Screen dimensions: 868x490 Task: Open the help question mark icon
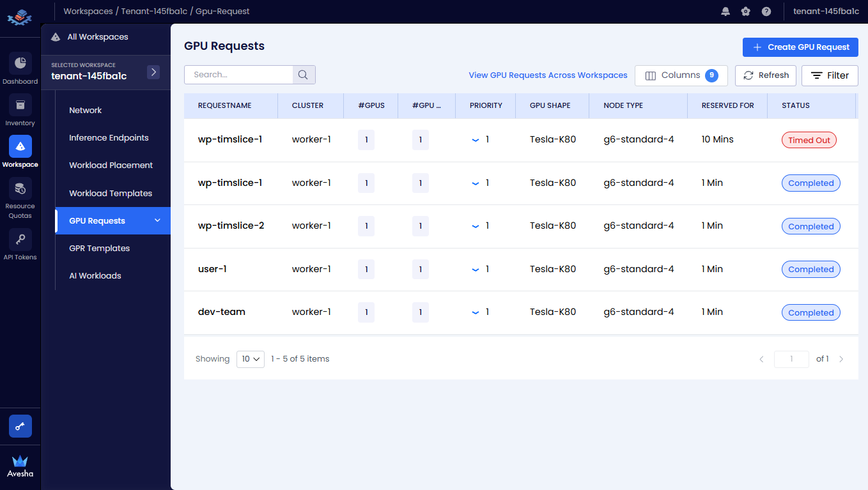[x=766, y=11]
